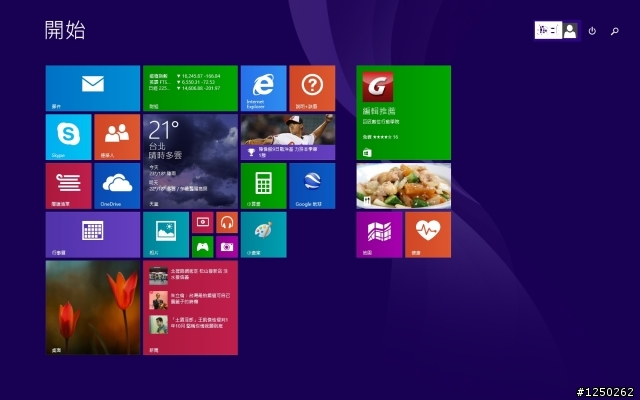Open the Weather tile showing 21°
640x400 pixels.
(x=190, y=161)
